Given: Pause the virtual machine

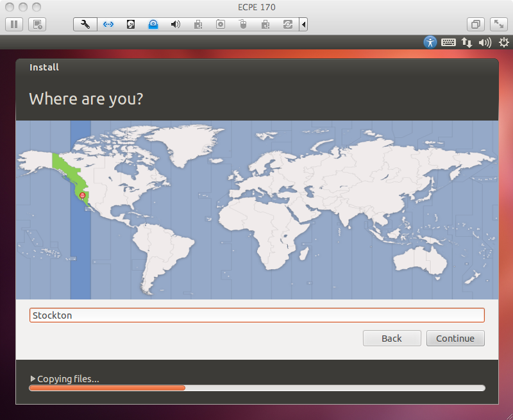Looking at the screenshot, I should 14,24.
